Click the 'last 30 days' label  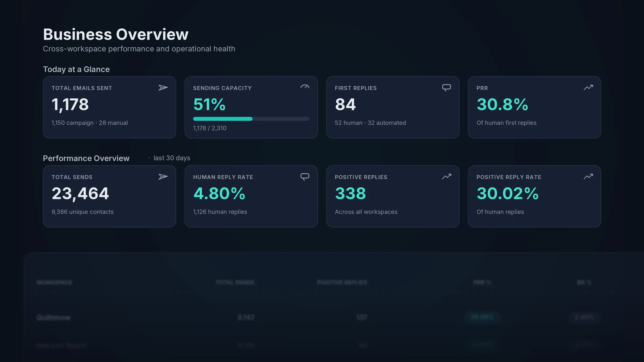click(172, 158)
